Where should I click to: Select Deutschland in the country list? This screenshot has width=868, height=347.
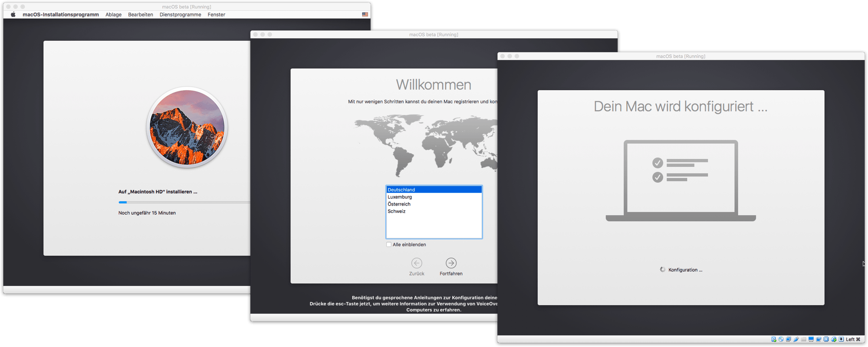coord(434,190)
